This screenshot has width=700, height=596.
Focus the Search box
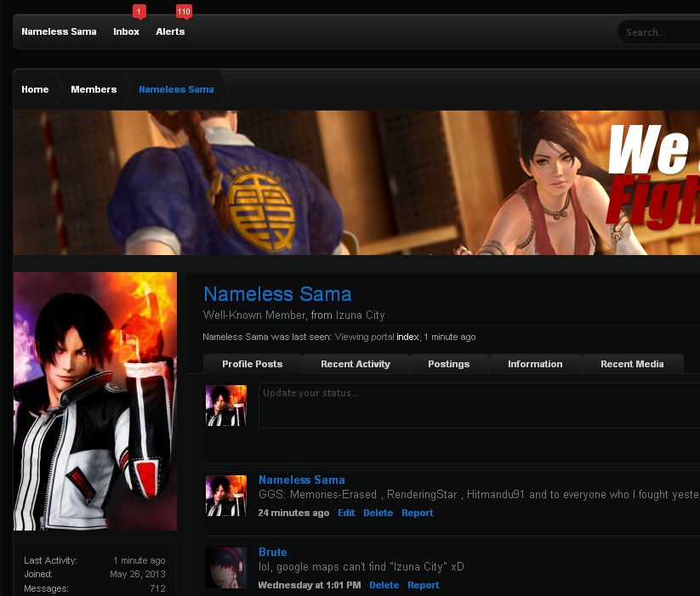point(659,32)
